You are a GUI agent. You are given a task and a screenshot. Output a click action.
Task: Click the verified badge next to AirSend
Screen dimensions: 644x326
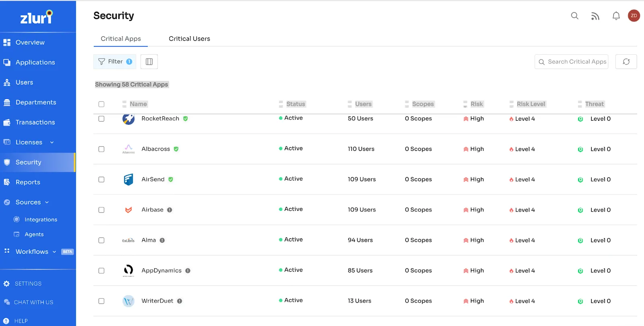(x=171, y=180)
